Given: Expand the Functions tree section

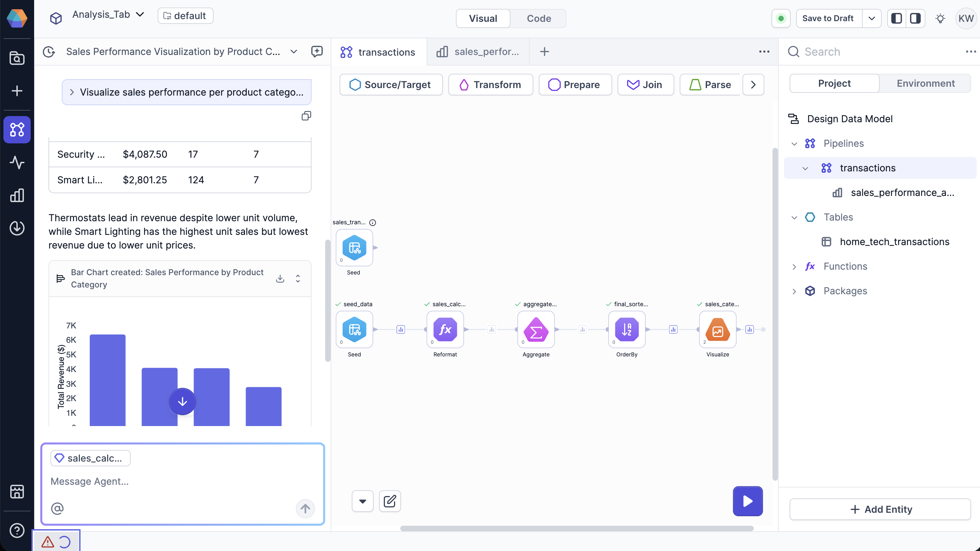Looking at the screenshot, I should click(x=794, y=267).
